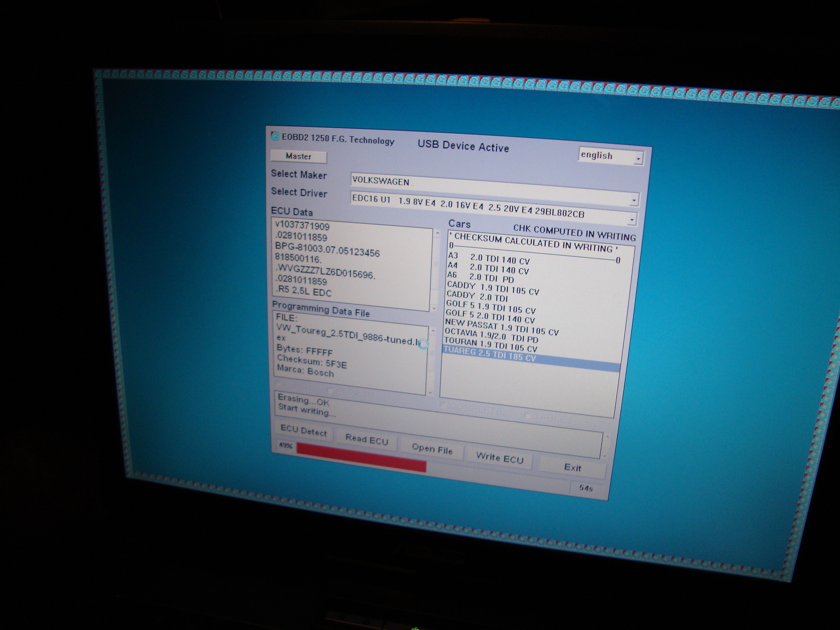Click the 54s elapsed timer
The image size is (840, 630).
[x=586, y=487]
